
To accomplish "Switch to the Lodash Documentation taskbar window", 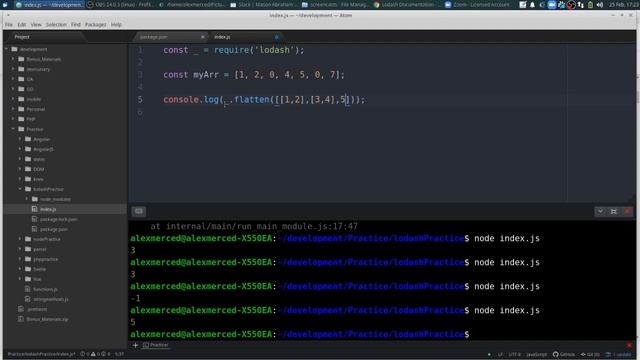I will click(404, 5).
